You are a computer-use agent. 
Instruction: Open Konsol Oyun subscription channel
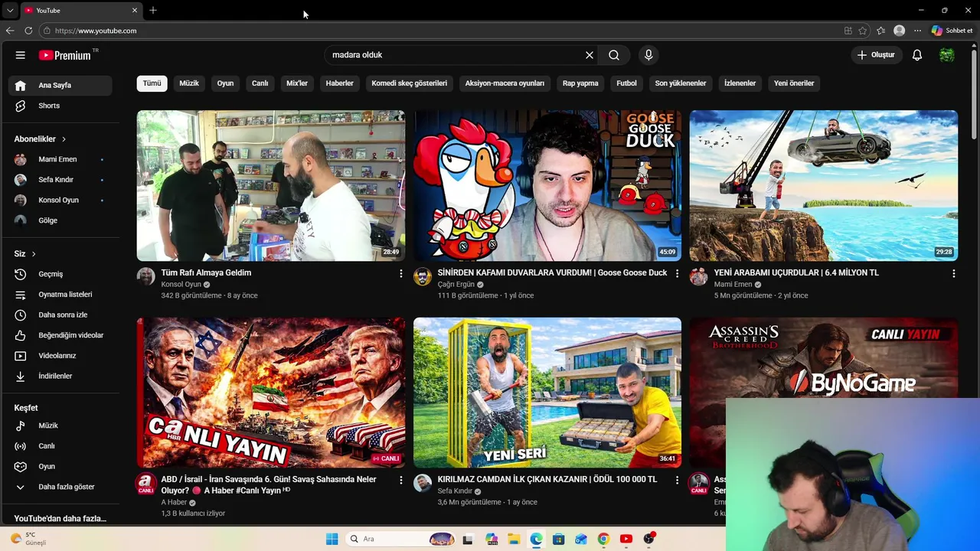pyautogui.click(x=60, y=200)
